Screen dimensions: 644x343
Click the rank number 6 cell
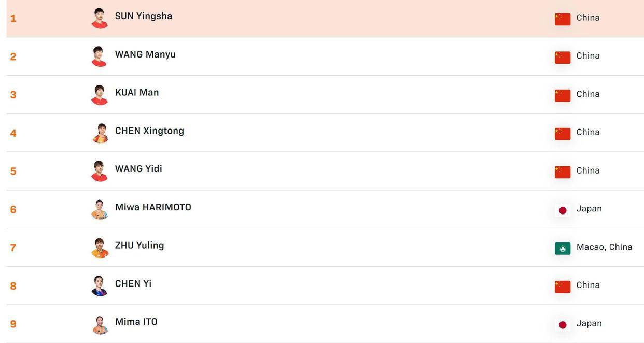click(x=13, y=210)
